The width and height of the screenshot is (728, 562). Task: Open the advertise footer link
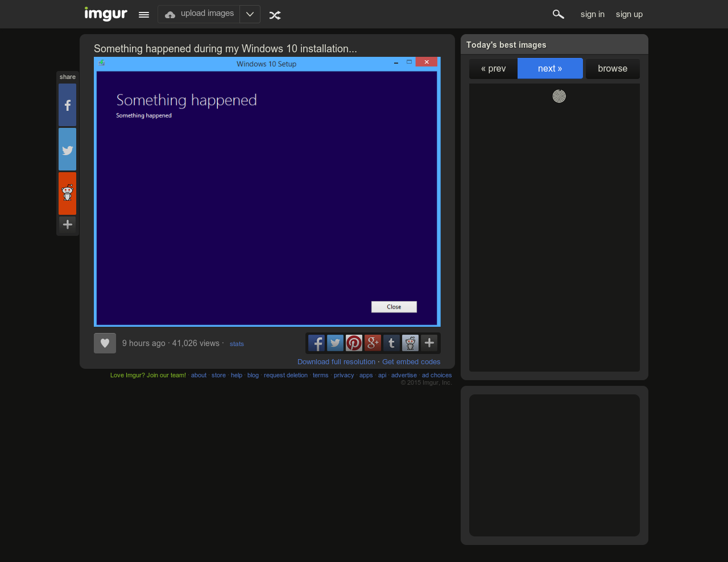404,375
